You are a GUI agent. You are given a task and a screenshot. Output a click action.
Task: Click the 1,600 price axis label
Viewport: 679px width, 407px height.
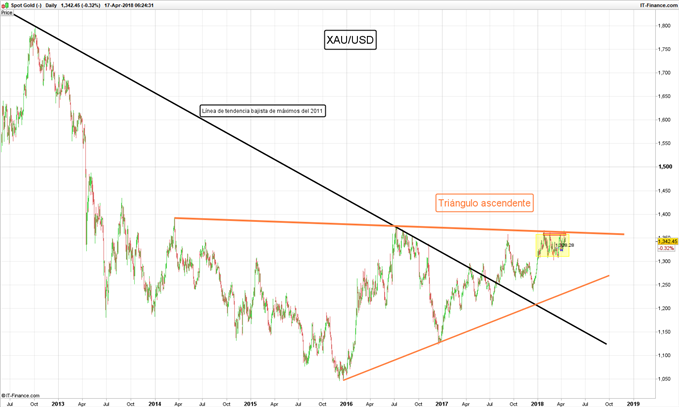[x=665, y=120]
